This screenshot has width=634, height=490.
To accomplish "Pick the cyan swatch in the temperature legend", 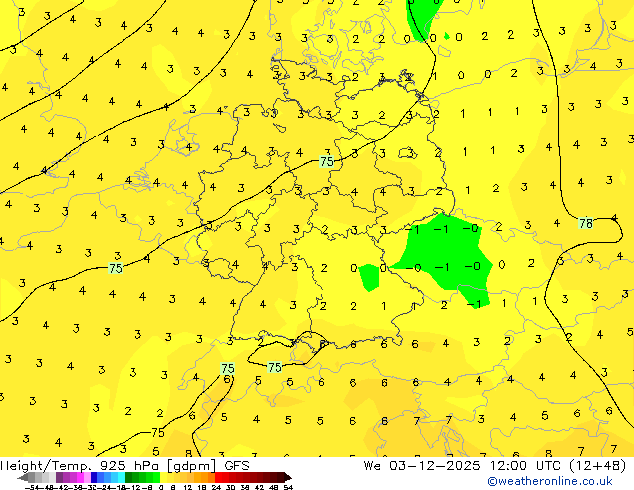I will 121,477.
